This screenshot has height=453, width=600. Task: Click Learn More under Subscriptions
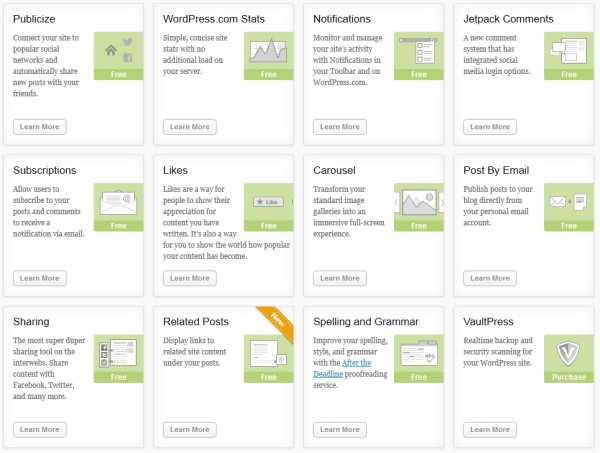point(40,278)
